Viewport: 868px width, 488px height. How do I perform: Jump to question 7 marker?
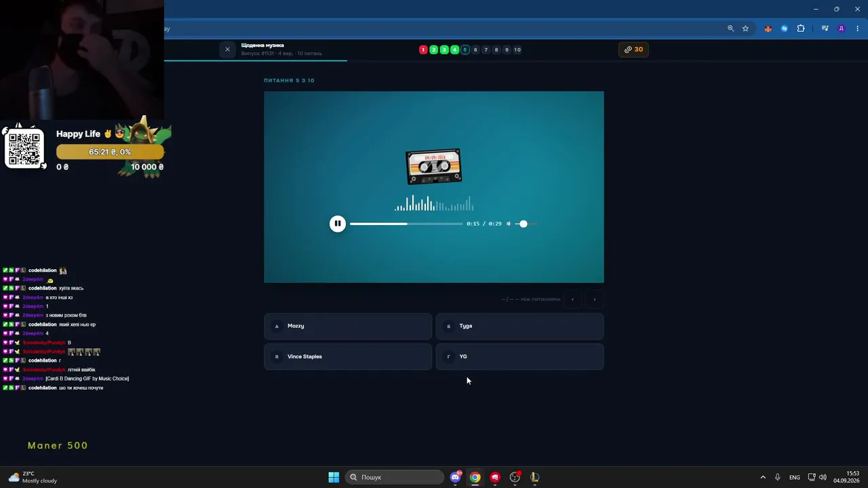(486, 49)
